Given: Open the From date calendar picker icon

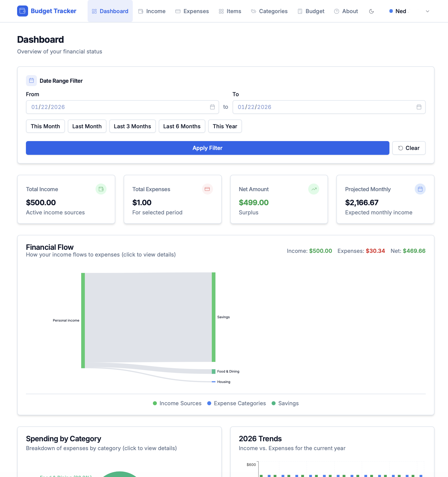Looking at the screenshot, I should (x=212, y=107).
